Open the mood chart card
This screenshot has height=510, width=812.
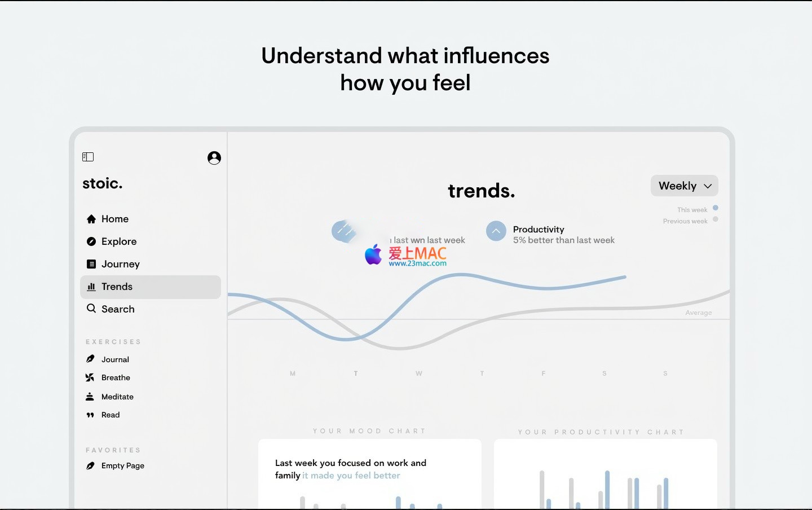pos(370,474)
